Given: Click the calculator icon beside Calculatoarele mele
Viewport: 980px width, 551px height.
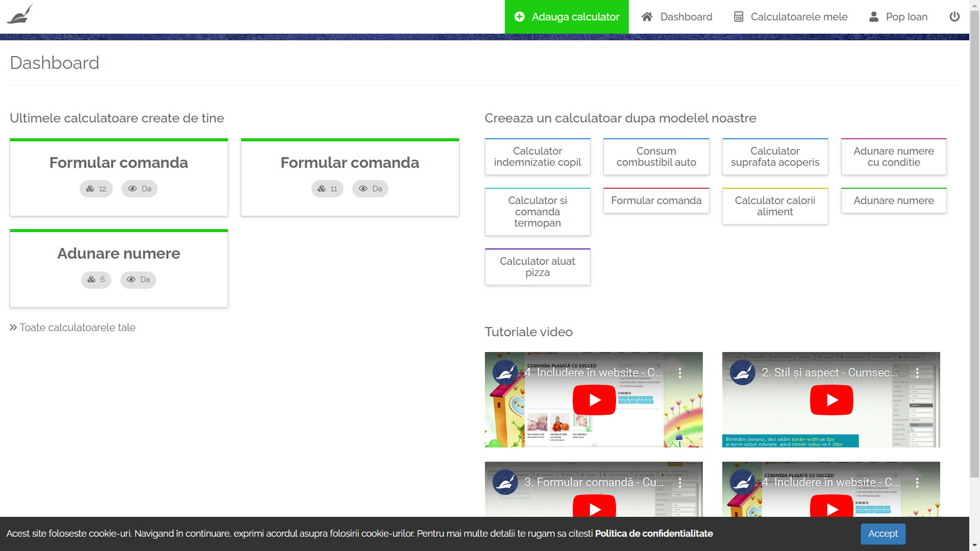Looking at the screenshot, I should pos(738,17).
